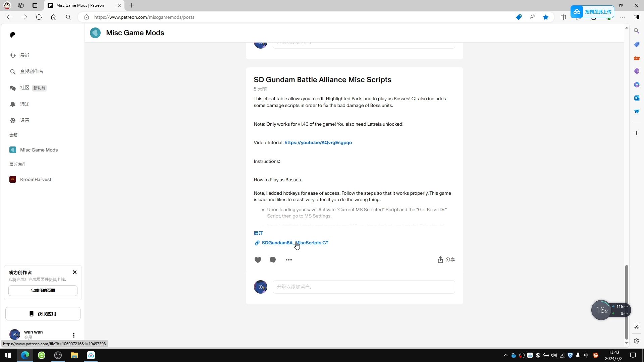644x362 pixels.
Task: Go back with browser back arrow
Action: 9,17
